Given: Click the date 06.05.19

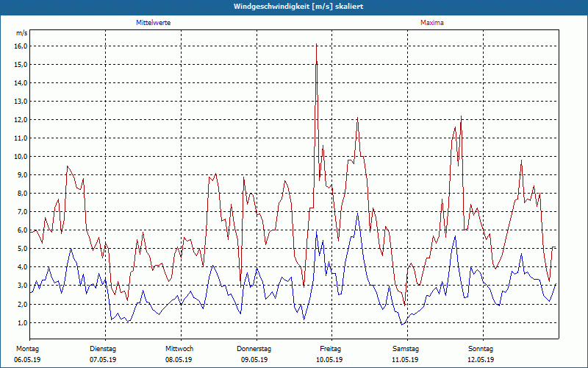Looking at the screenshot, I should coord(27,360).
